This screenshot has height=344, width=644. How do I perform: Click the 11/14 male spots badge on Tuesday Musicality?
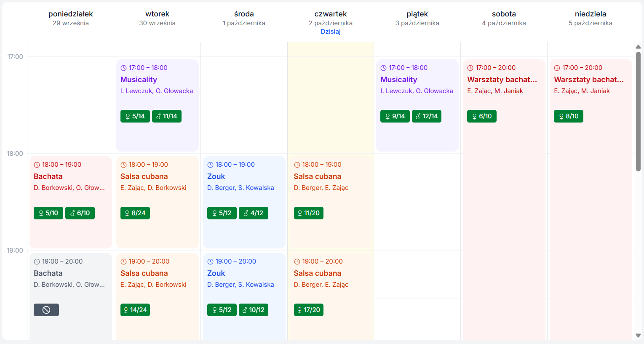166,116
